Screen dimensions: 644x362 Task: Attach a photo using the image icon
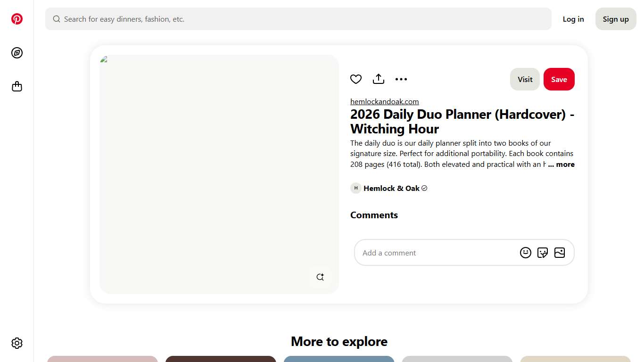tap(560, 253)
